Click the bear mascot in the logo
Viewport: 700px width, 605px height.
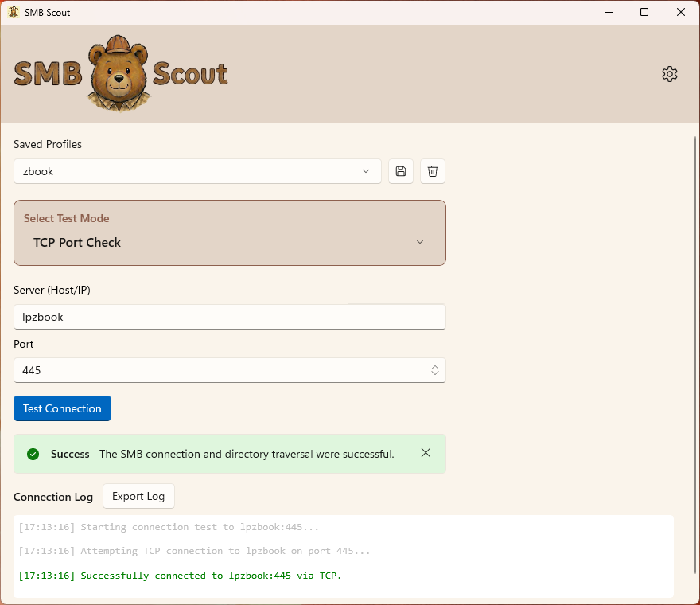tap(119, 74)
